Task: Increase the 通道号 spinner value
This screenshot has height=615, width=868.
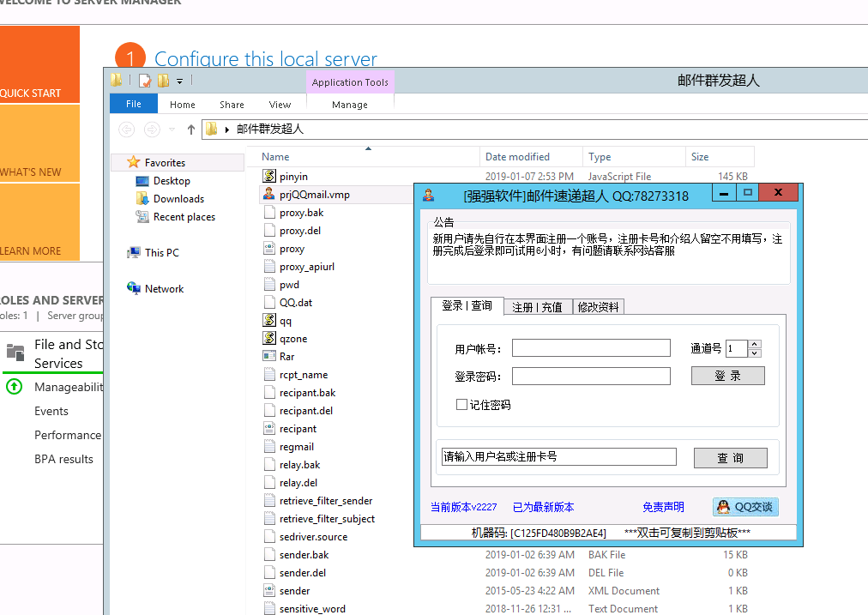Action: pos(755,344)
